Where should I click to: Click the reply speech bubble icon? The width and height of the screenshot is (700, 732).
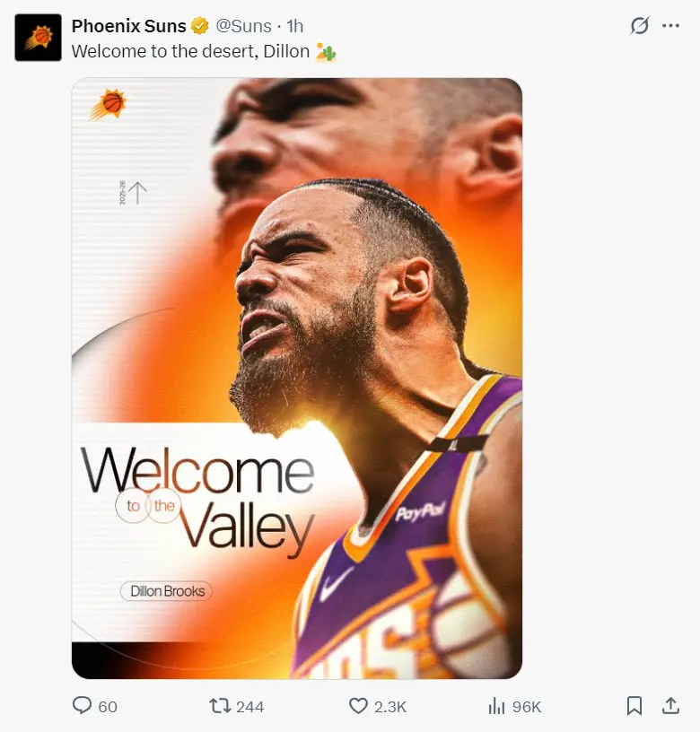coord(83,705)
